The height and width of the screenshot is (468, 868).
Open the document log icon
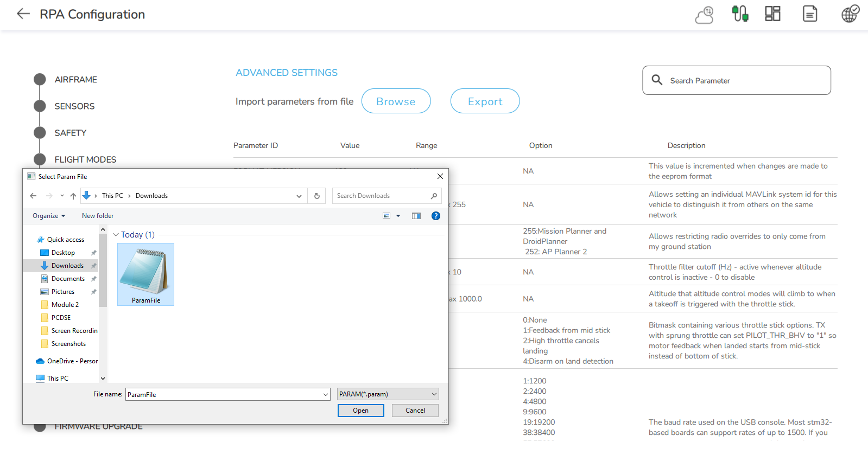(810, 14)
